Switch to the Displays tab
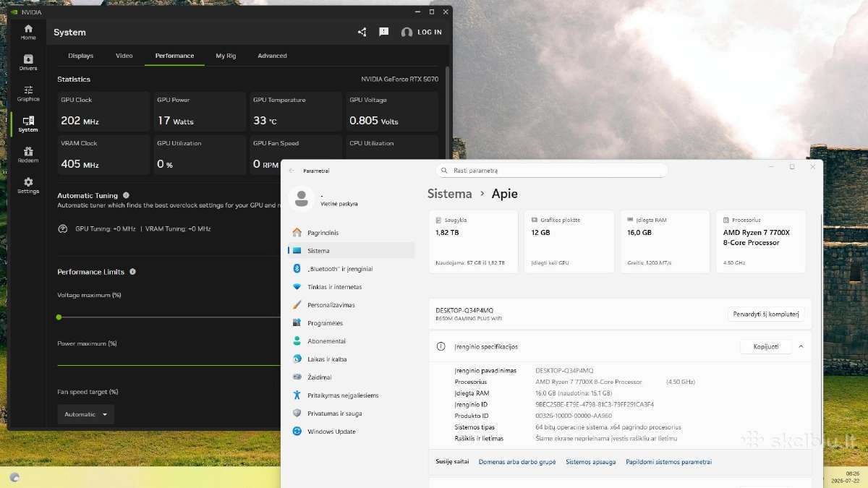Image resolution: width=868 pixels, height=488 pixels. [81, 56]
